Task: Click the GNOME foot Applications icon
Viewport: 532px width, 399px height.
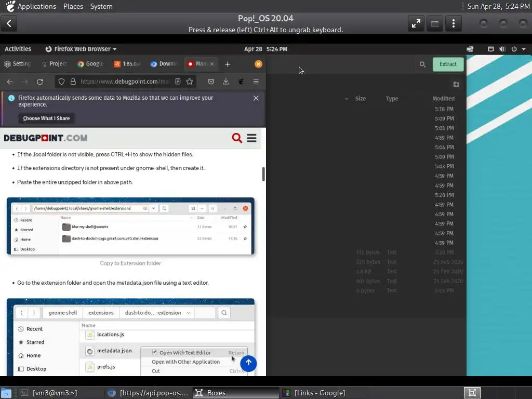Action: pyautogui.click(x=10, y=6)
